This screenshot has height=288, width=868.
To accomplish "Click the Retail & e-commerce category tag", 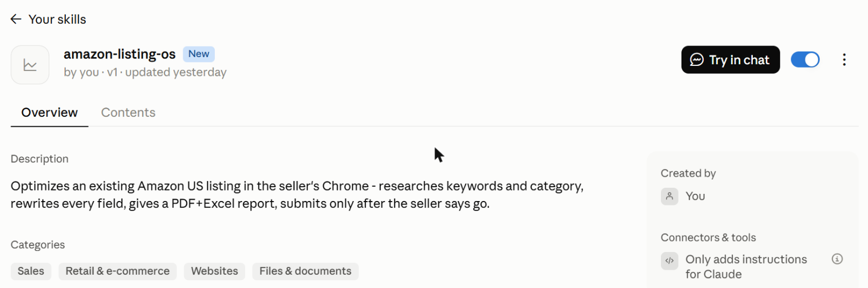I will (x=117, y=271).
